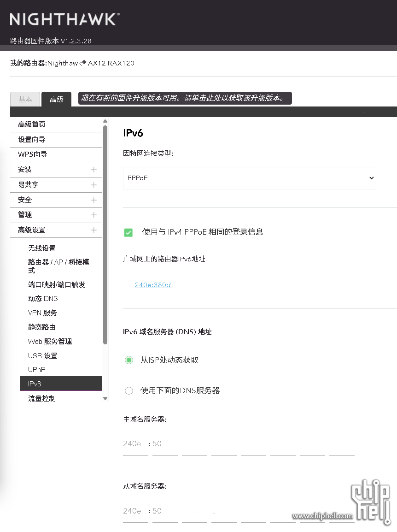Open VPN 服务 submenu item
This screenshot has height=532, width=397.
click(x=42, y=313)
